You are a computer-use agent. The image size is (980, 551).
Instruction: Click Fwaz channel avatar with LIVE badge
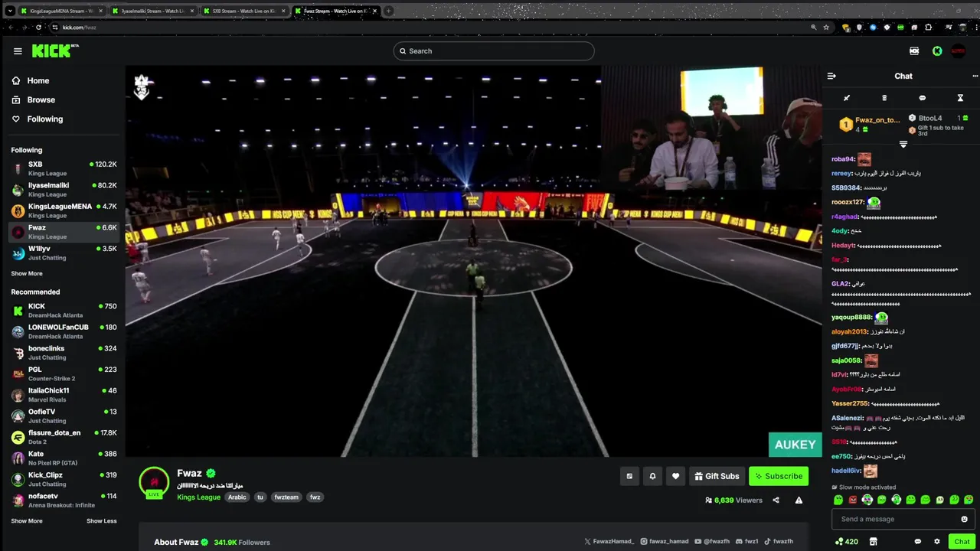pos(154,482)
